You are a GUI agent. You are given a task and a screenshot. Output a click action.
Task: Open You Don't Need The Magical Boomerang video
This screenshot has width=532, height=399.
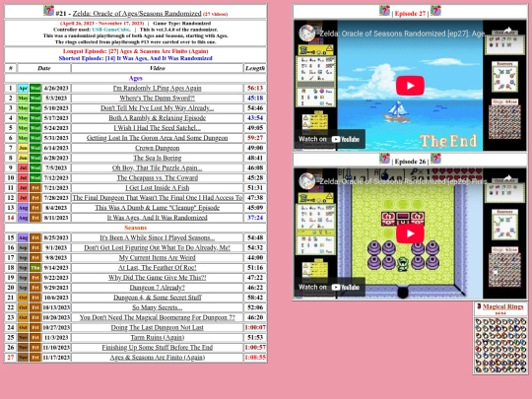157,317
